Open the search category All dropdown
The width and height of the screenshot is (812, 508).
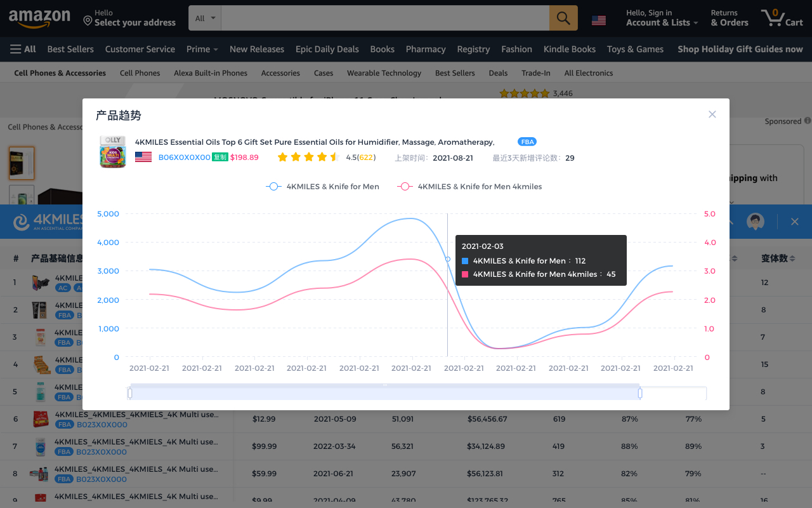coord(205,18)
